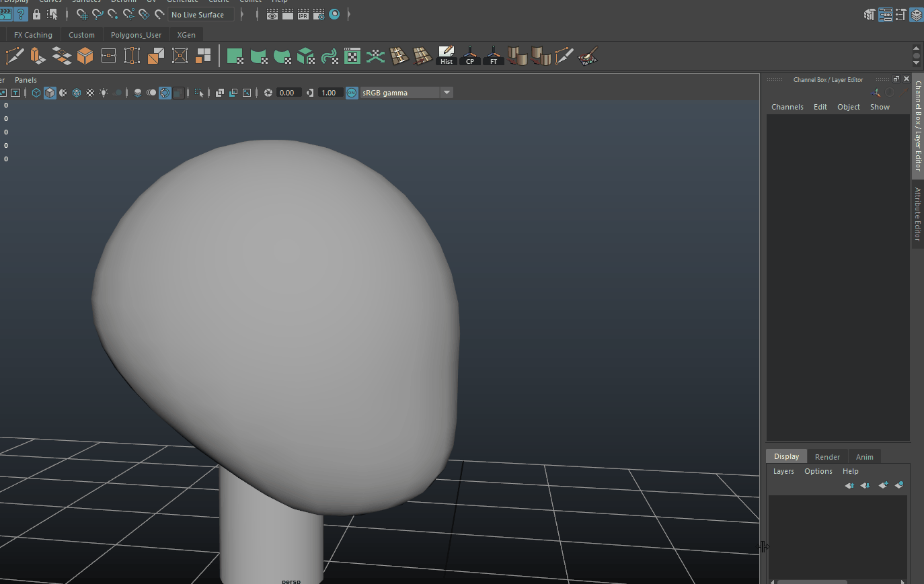The width and height of the screenshot is (924, 584).
Task: Switch to the Custom shelf tab
Action: pos(81,35)
